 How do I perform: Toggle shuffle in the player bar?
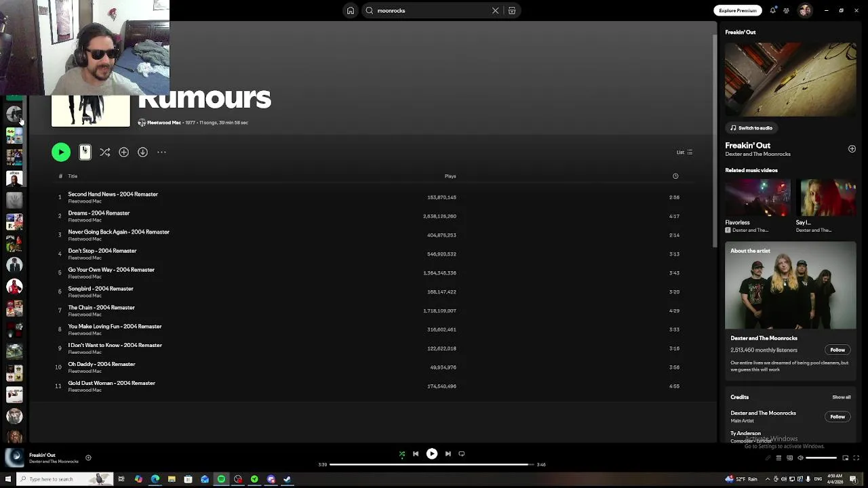point(402,454)
